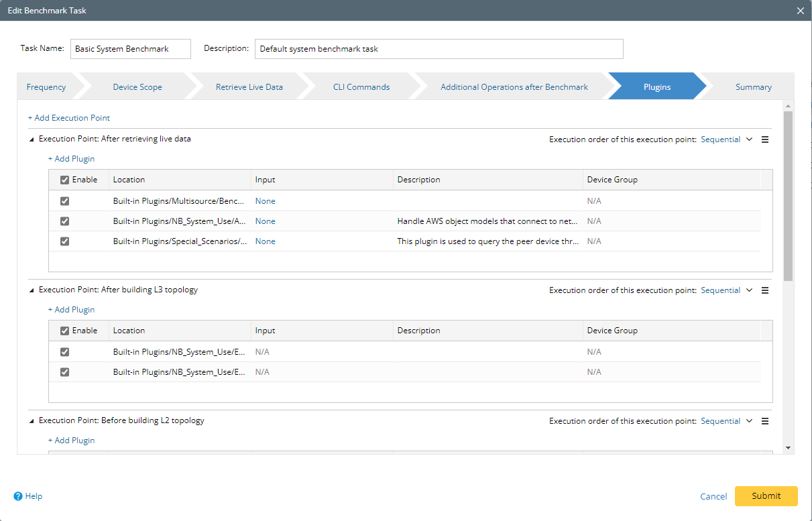The width and height of the screenshot is (812, 521).
Task: Collapse 'Before building L2 topology' execution point
Action: [x=31, y=421]
